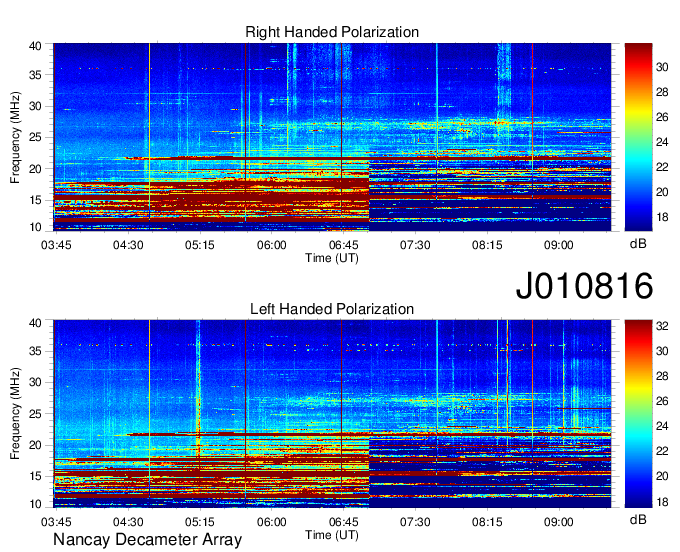The height and width of the screenshot is (552, 680).
Task: Click "30" frequency tick of Right Handed plot
Action: click(x=35, y=106)
